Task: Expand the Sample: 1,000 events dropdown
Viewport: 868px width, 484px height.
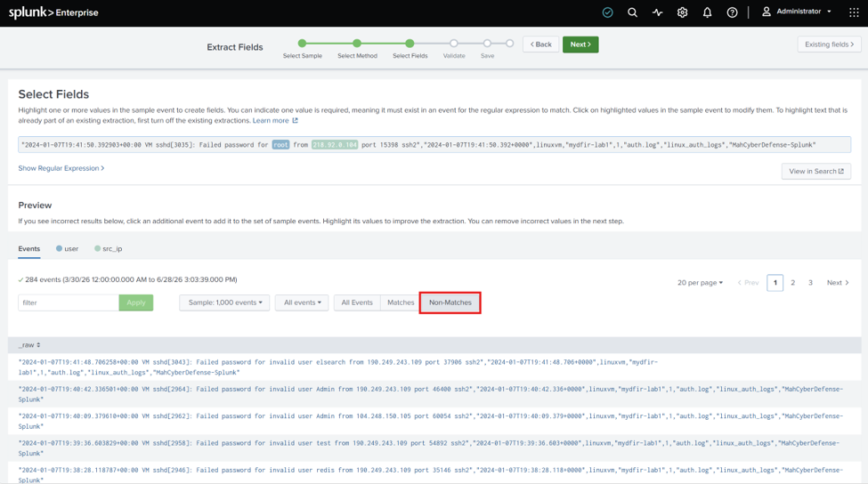Action: point(224,302)
